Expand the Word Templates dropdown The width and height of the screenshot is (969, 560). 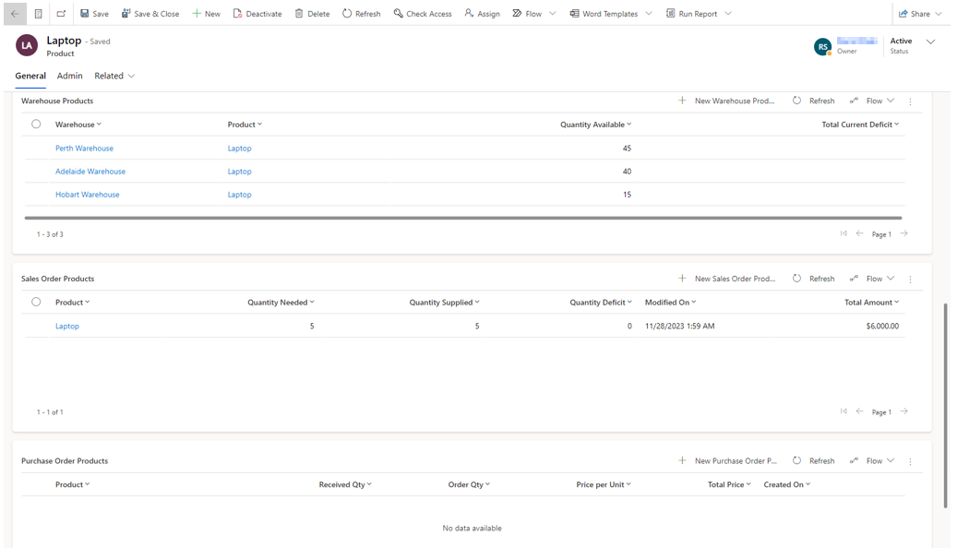click(649, 14)
